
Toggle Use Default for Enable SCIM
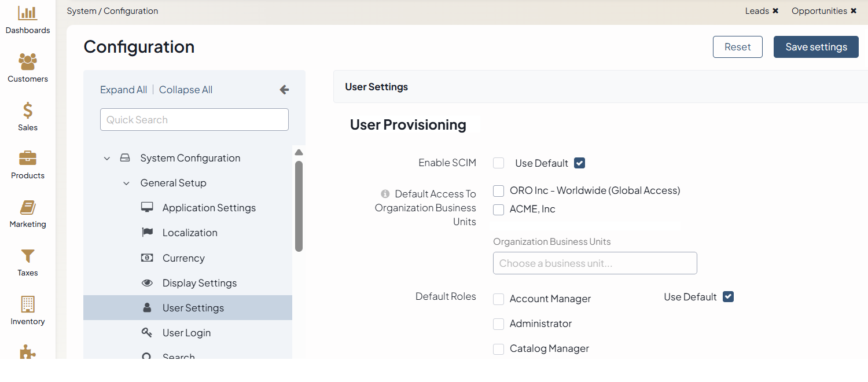point(579,163)
